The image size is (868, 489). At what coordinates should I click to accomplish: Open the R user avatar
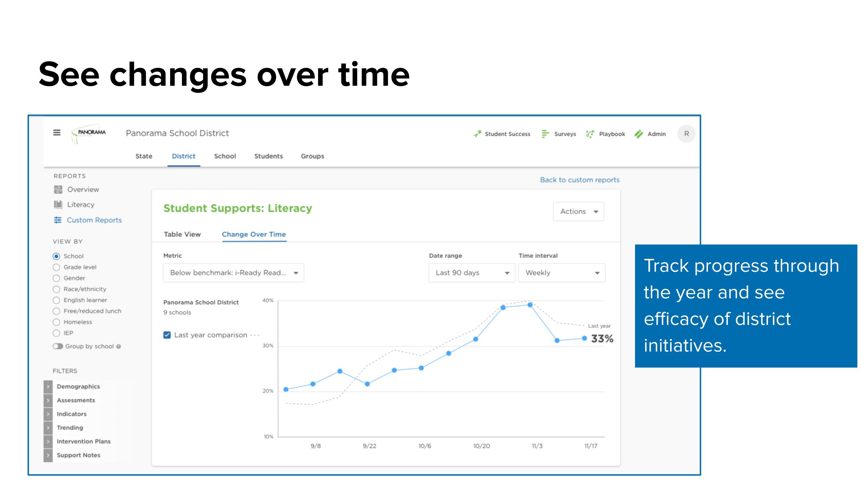(x=686, y=134)
